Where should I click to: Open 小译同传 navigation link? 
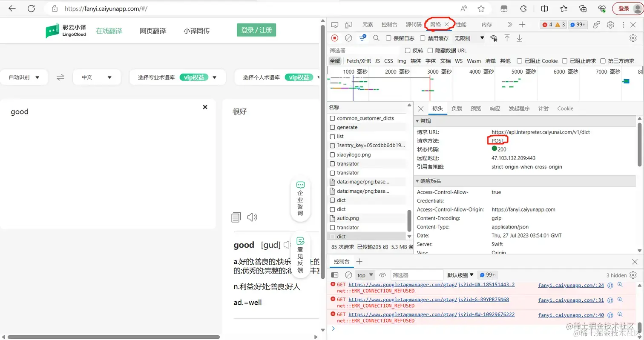point(197,31)
